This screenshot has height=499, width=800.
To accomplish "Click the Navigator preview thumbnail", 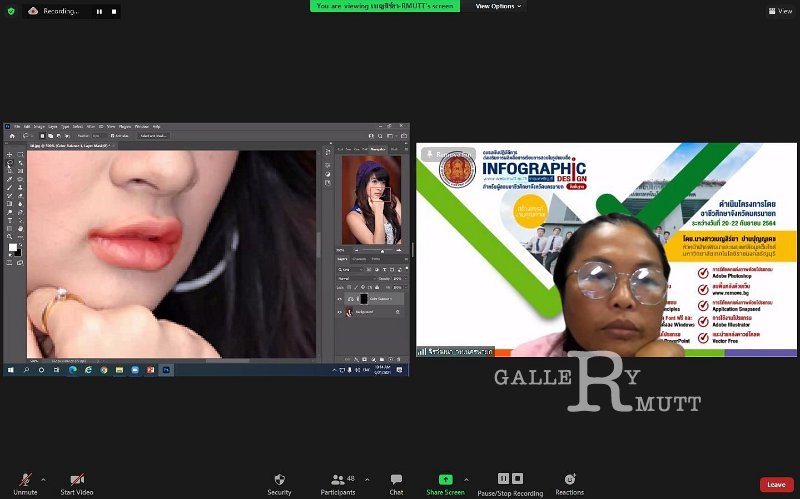I will coord(371,200).
